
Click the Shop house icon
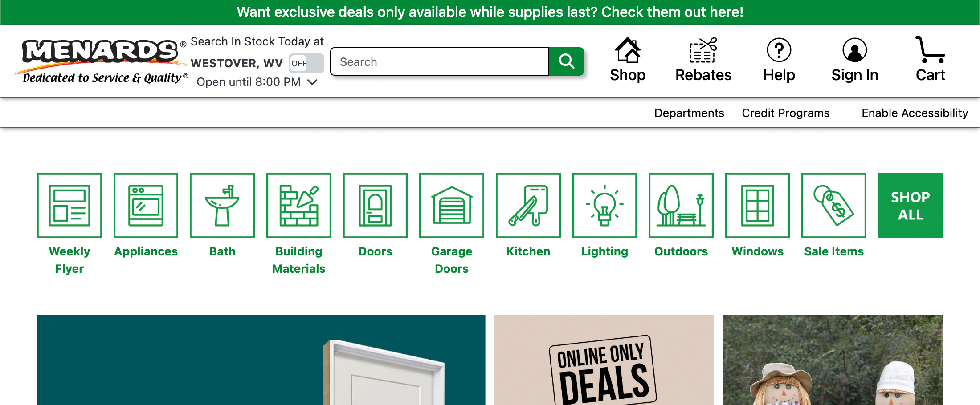tap(627, 50)
